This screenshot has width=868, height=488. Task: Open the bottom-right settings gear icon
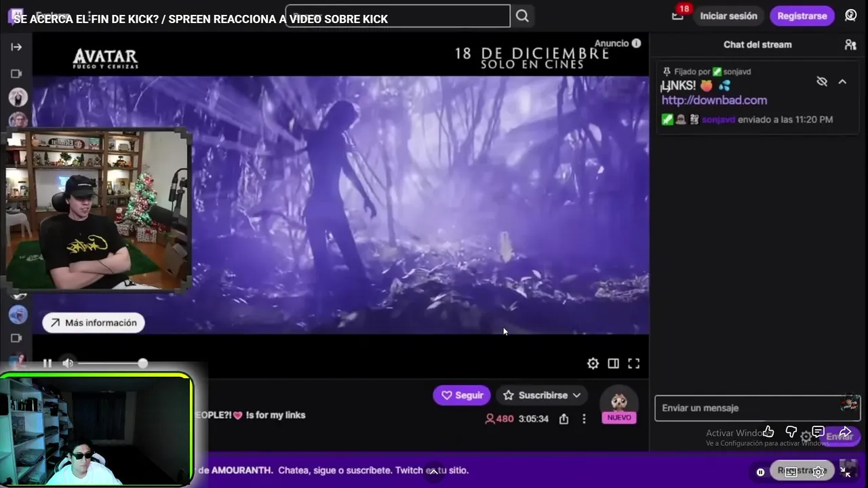(819, 472)
